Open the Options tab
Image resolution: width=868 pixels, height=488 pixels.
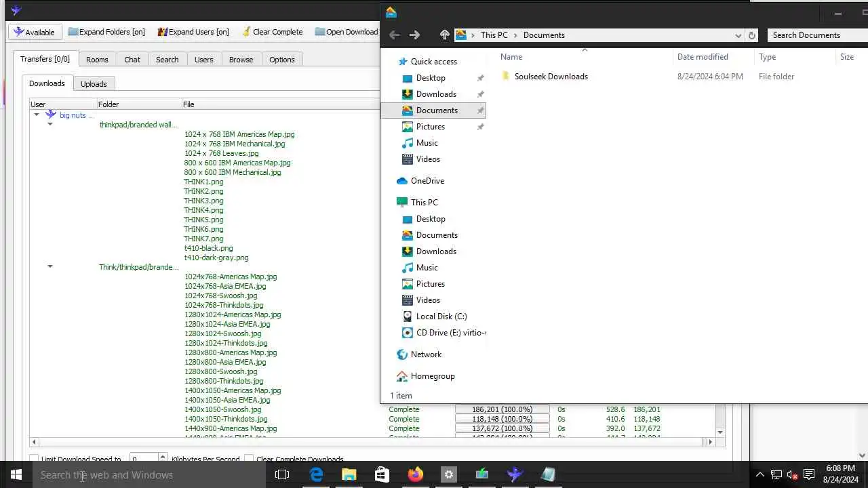tap(281, 60)
